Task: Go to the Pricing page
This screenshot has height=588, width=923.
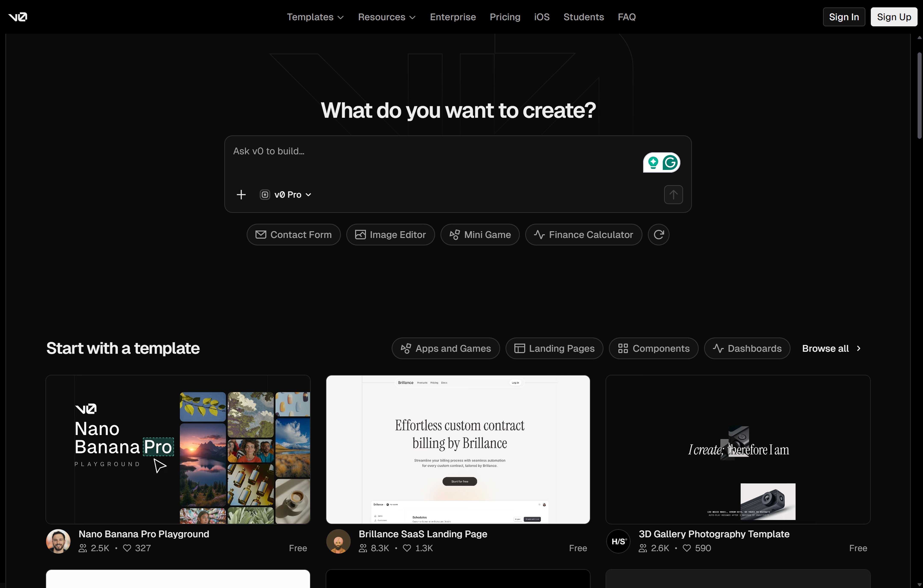Action: coord(505,17)
